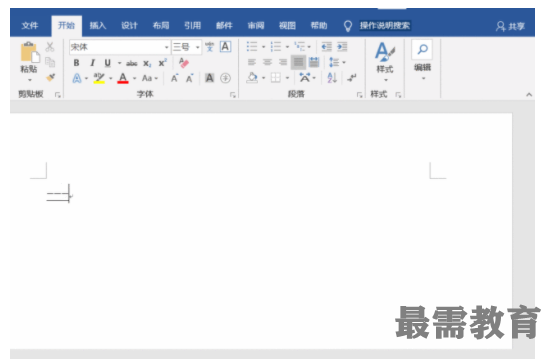
Task: Open Clipboard pane launcher
Action: pos(58,95)
